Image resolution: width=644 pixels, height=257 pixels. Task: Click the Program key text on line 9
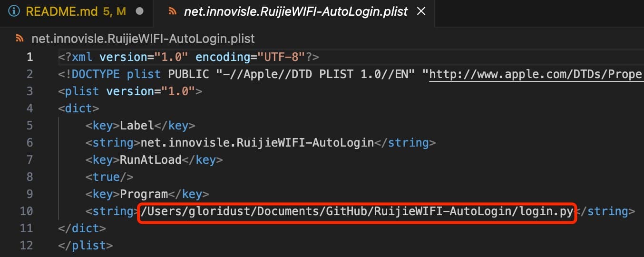point(144,194)
